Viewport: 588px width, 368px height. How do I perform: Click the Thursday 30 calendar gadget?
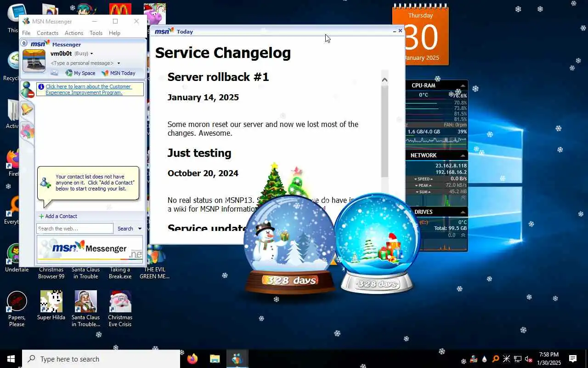click(x=420, y=35)
